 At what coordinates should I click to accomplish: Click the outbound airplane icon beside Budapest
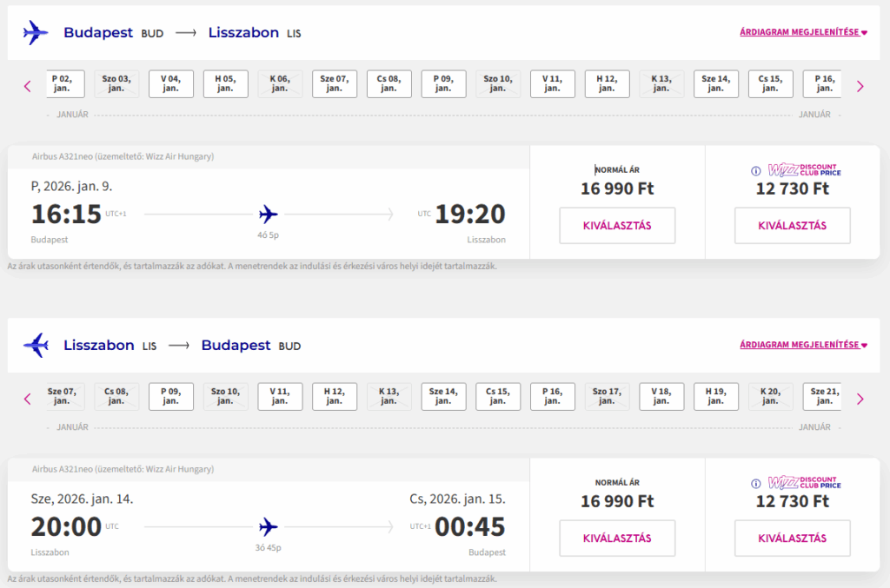click(36, 33)
